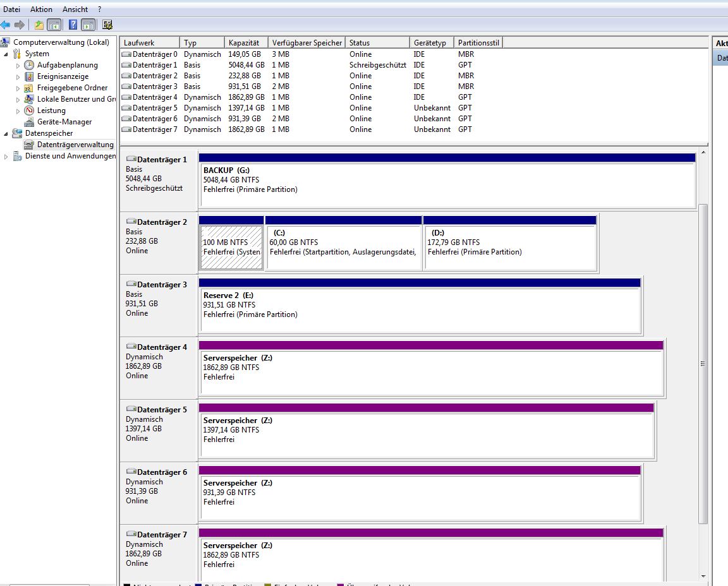
Task: Open the Ansicht menu
Action: click(75, 9)
